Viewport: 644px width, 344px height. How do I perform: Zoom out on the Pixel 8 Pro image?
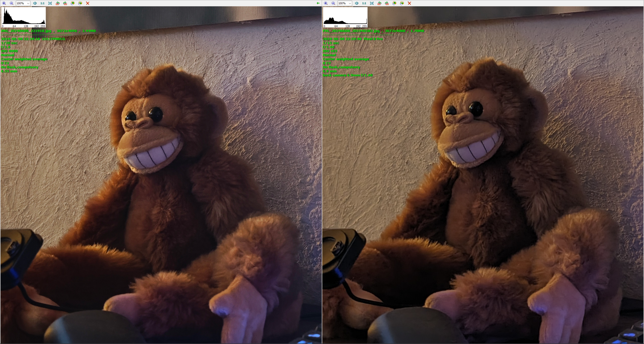pyautogui.click(x=333, y=3)
